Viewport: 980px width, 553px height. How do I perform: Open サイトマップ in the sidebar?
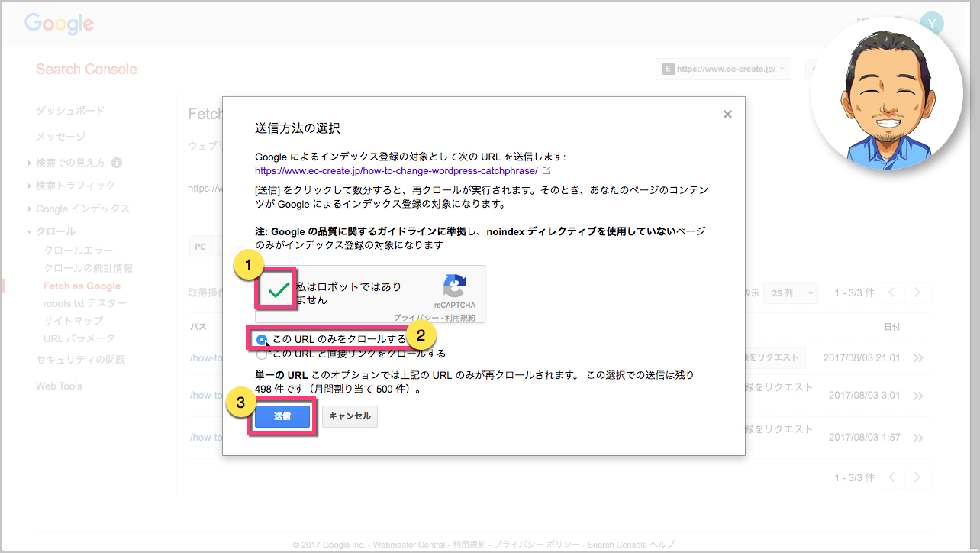coord(73,321)
